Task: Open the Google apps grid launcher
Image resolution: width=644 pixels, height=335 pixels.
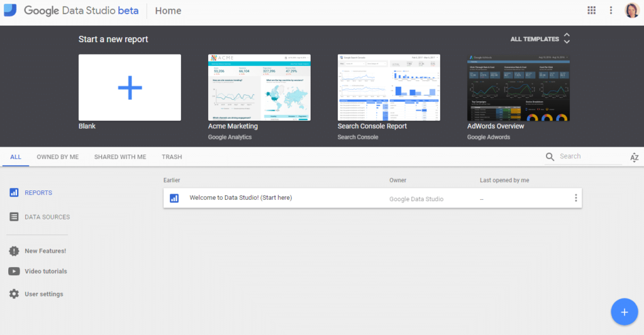Action: click(591, 10)
